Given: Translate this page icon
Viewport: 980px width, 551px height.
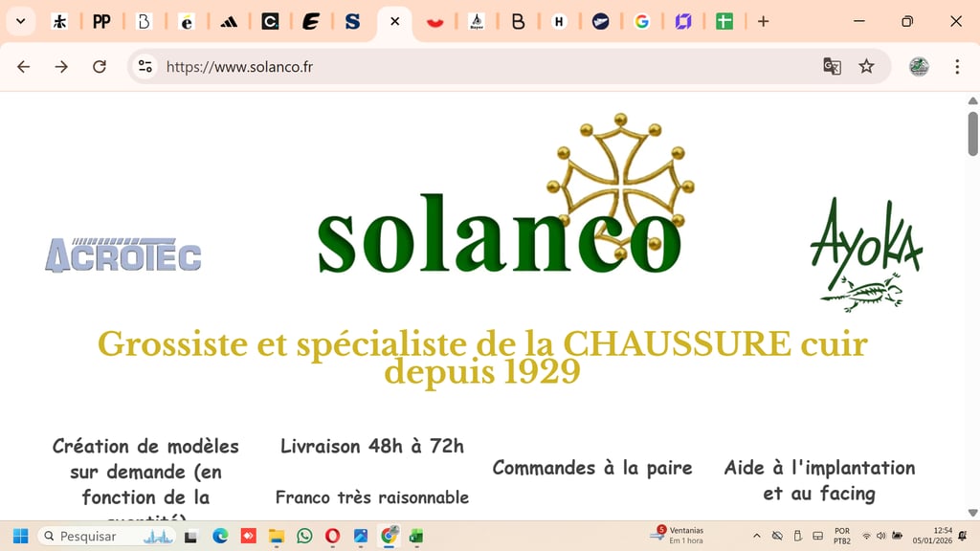Looking at the screenshot, I should click(x=832, y=66).
